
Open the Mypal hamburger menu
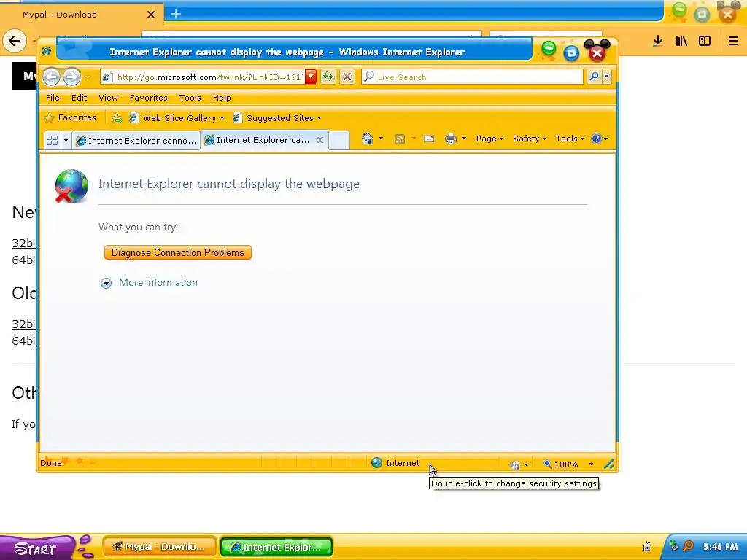732,41
